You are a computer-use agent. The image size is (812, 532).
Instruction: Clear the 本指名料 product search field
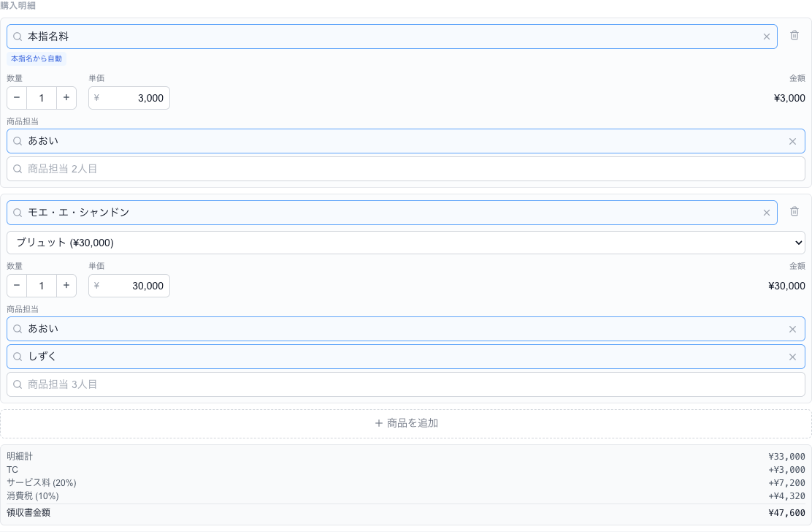pyautogui.click(x=767, y=37)
